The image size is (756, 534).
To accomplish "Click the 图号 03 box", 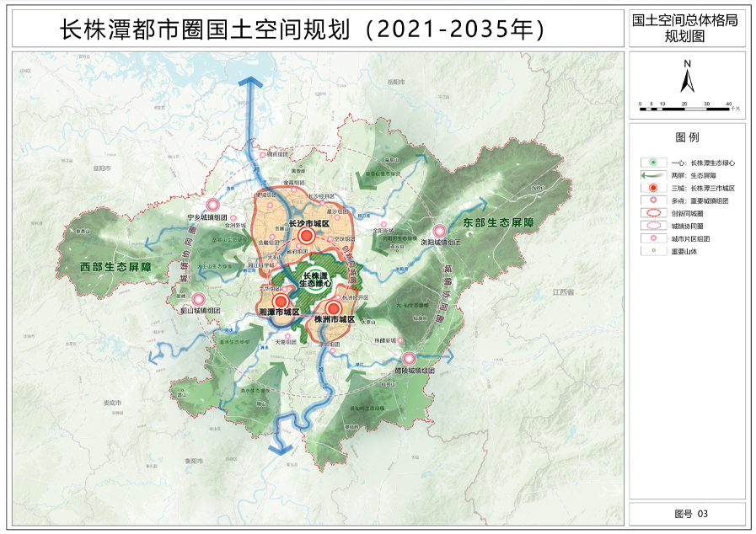I will click(687, 514).
